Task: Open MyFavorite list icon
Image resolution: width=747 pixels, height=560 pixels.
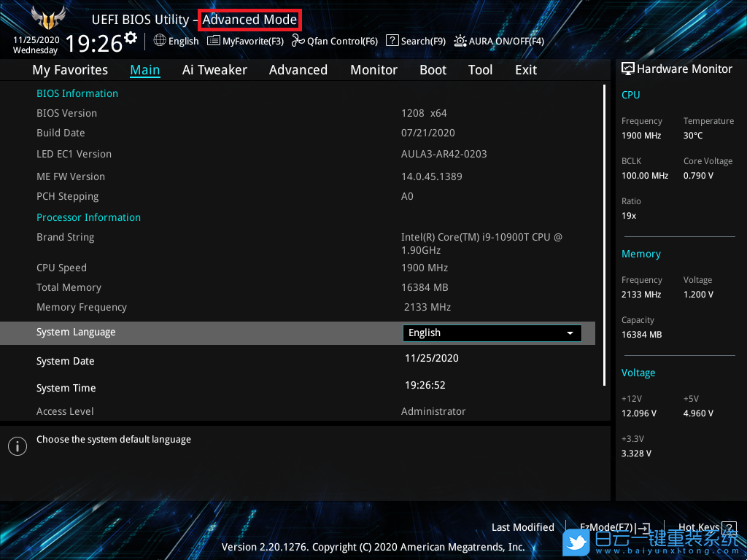Action: 213,41
